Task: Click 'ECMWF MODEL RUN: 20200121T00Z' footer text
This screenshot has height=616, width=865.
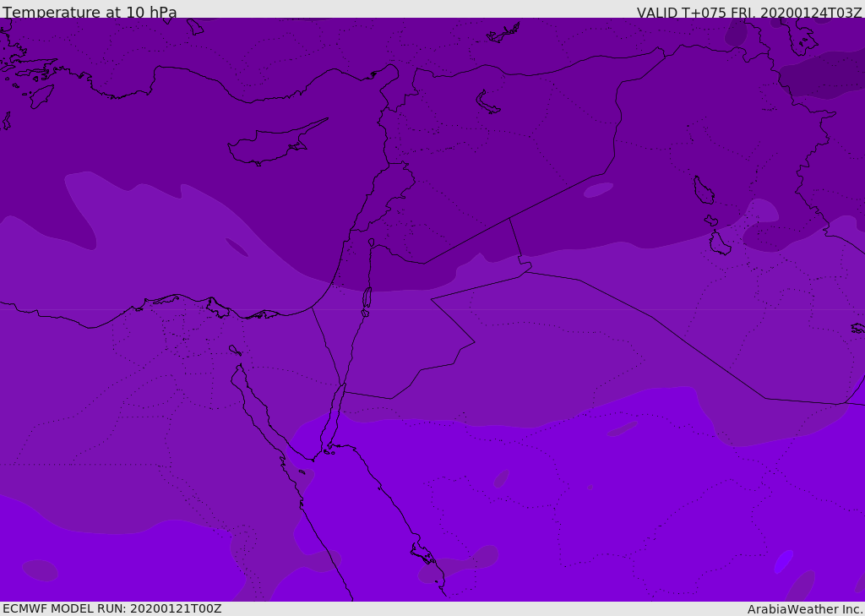Action: [x=112, y=608]
